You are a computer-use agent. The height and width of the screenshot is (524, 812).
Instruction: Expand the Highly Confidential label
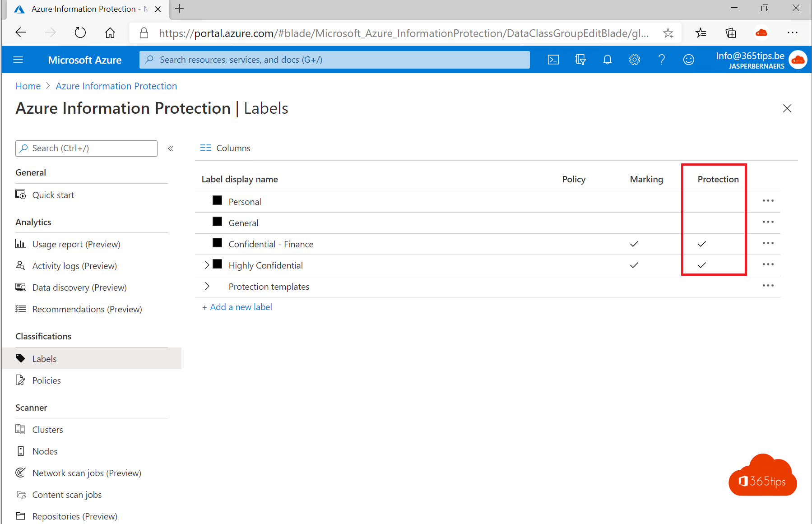tap(207, 265)
